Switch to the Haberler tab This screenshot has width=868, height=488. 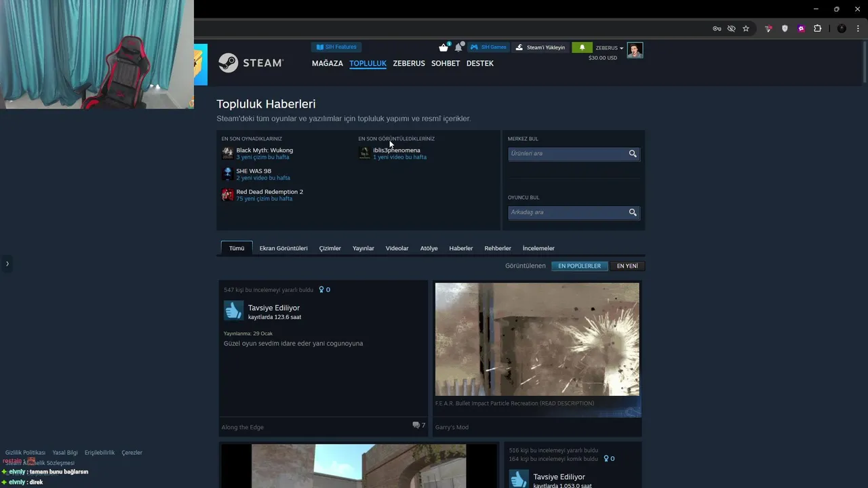tap(461, 249)
